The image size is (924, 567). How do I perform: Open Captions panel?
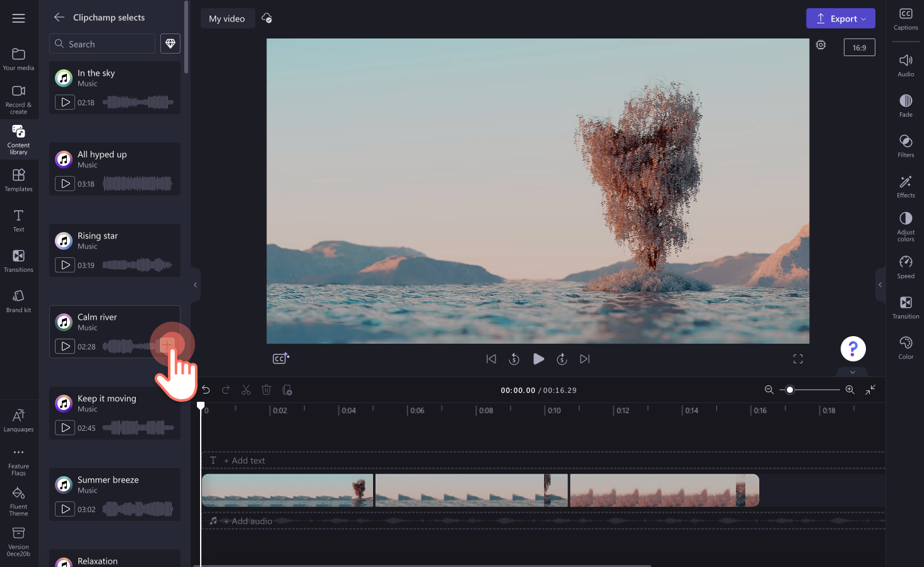[x=906, y=20]
